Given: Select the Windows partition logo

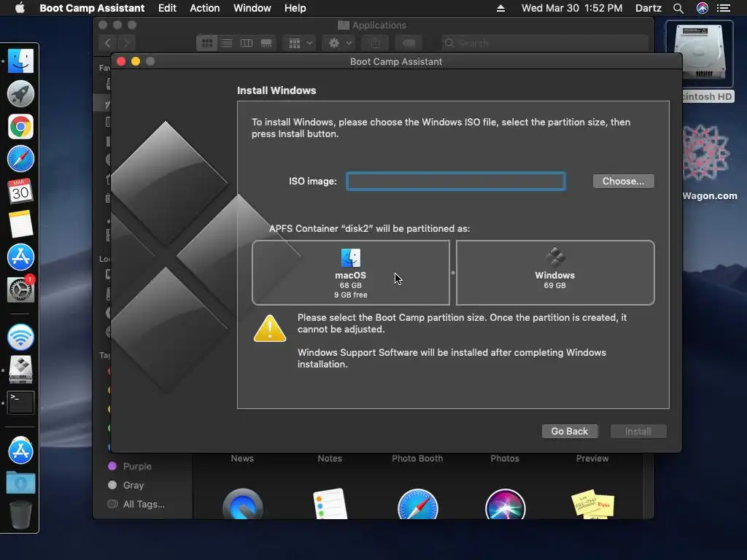Looking at the screenshot, I should click(555, 257).
